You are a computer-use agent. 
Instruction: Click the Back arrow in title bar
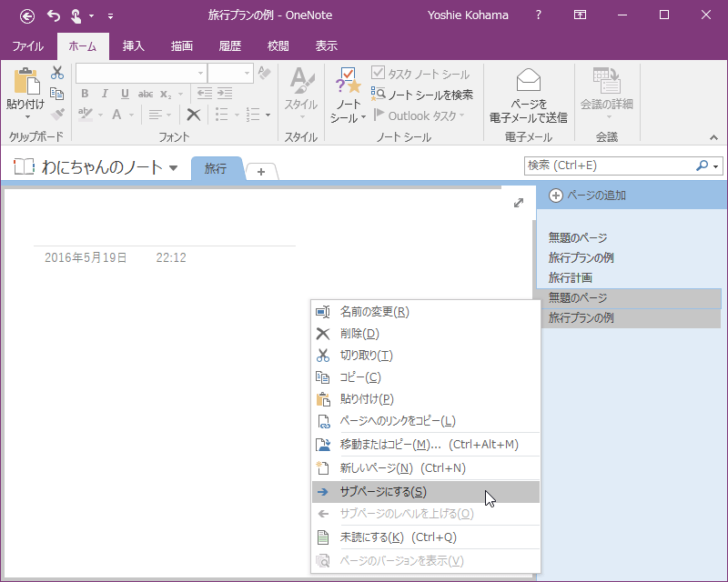[x=27, y=16]
